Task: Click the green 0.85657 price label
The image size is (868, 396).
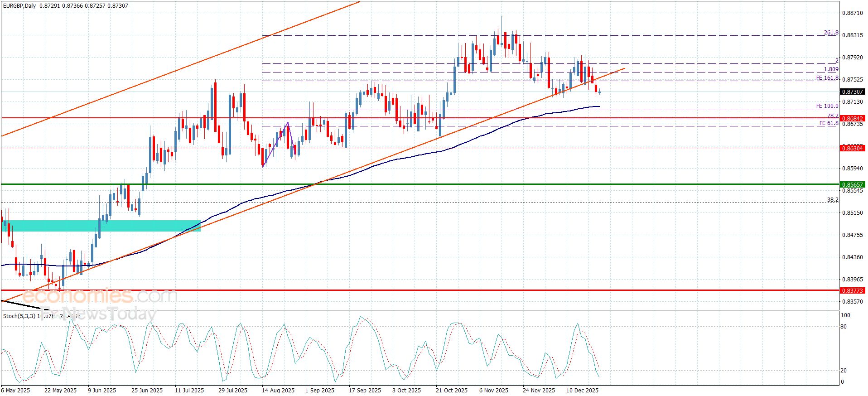Action: [852, 184]
